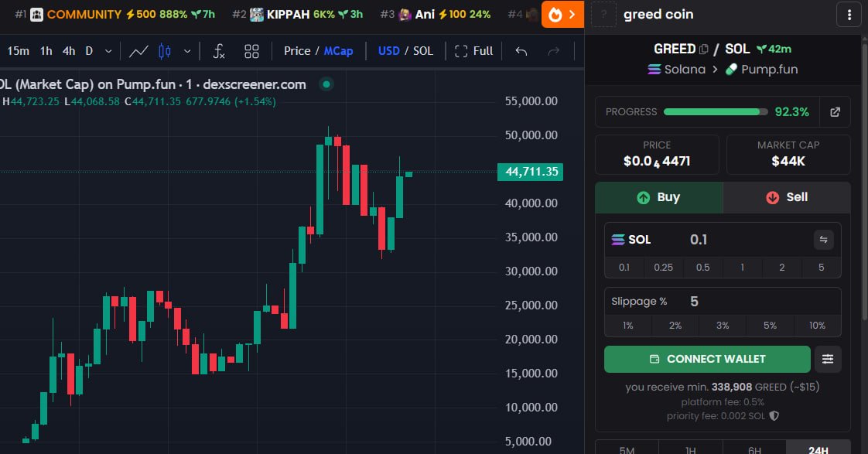The height and width of the screenshot is (454, 868).
Task: Swap the SOL input currency icon
Action: tap(823, 240)
